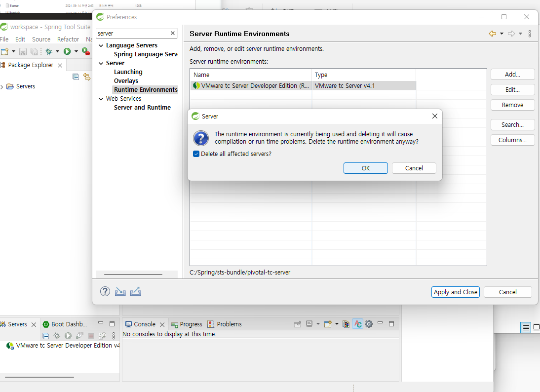Close the Package Explorer view
The width and height of the screenshot is (540, 392).
pyautogui.click(x=60, y=66)
